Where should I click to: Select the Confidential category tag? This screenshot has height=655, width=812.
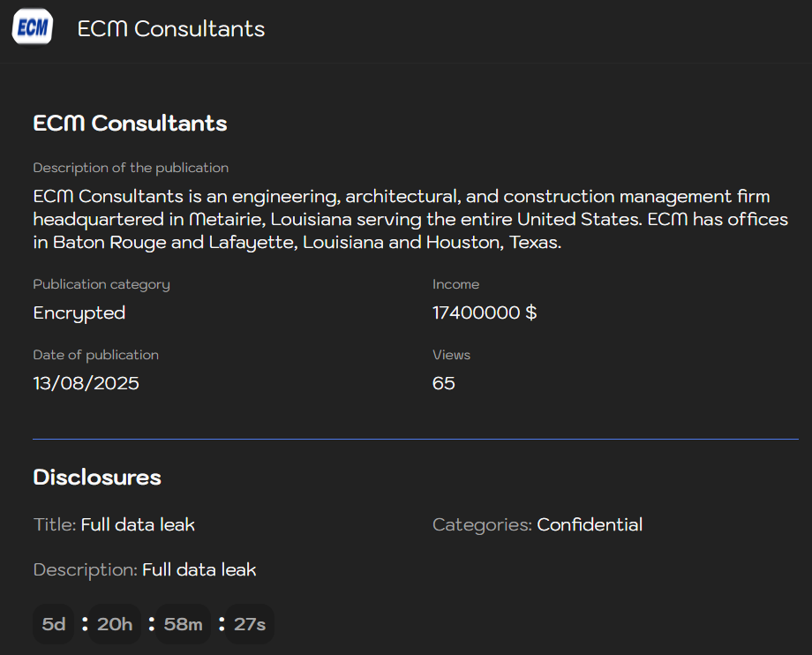[x=589, y=524]
